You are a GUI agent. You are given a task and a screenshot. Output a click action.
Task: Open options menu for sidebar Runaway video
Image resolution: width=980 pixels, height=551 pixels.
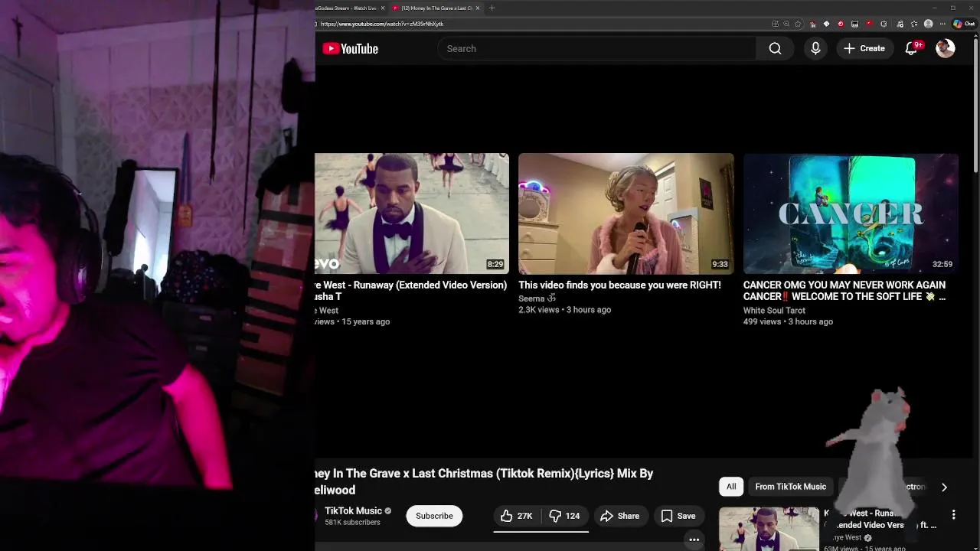click(x=953, y=514)
